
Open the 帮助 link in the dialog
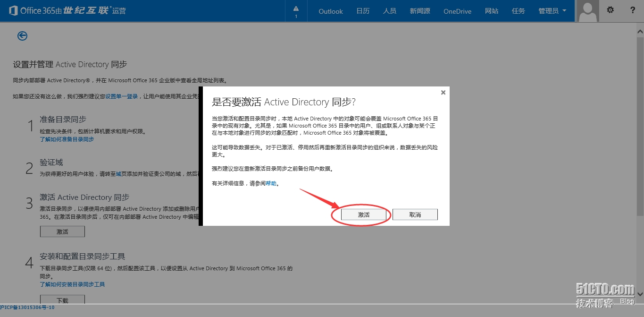click(x=271, y=183)
